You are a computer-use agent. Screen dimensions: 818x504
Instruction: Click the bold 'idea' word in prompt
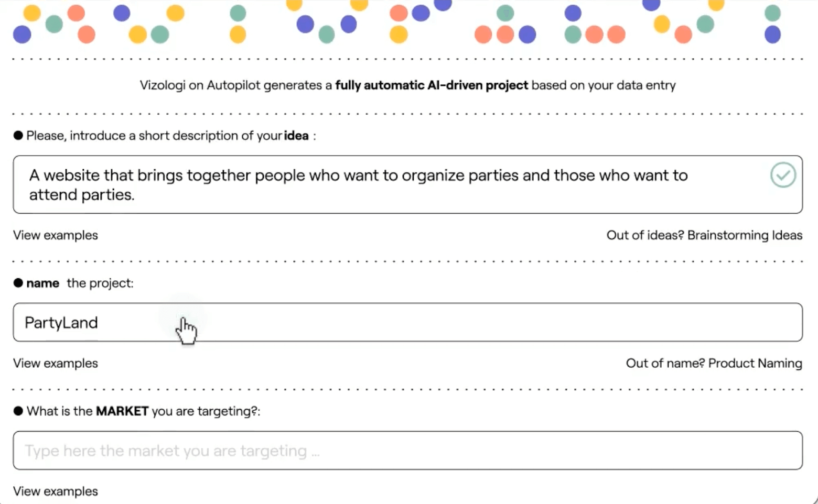pos(296,136)
